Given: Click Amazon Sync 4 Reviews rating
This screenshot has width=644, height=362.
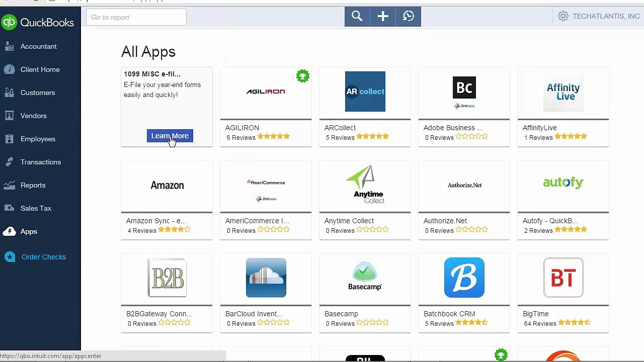Looking at the screenshot, I should [174, 229].
